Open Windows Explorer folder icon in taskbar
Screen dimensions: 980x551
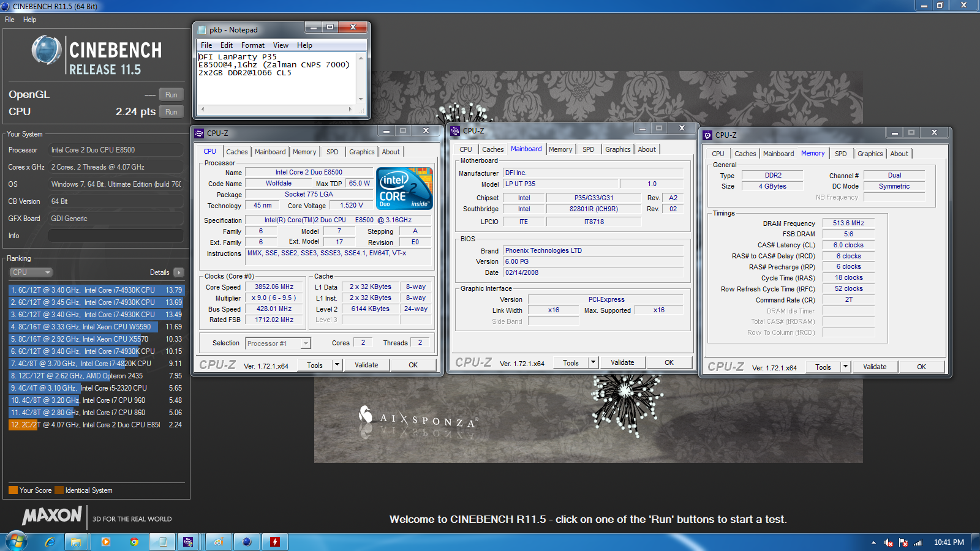[76, 542]
